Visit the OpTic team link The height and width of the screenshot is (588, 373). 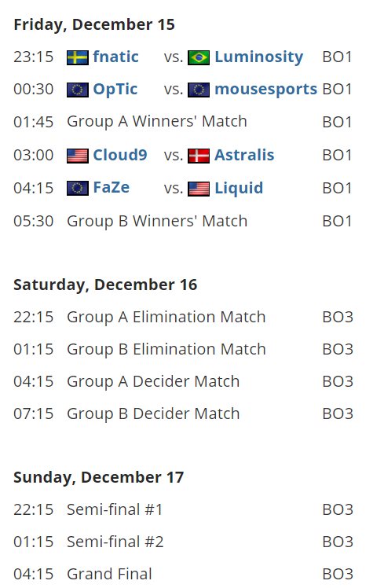click(x=115, y=90)
